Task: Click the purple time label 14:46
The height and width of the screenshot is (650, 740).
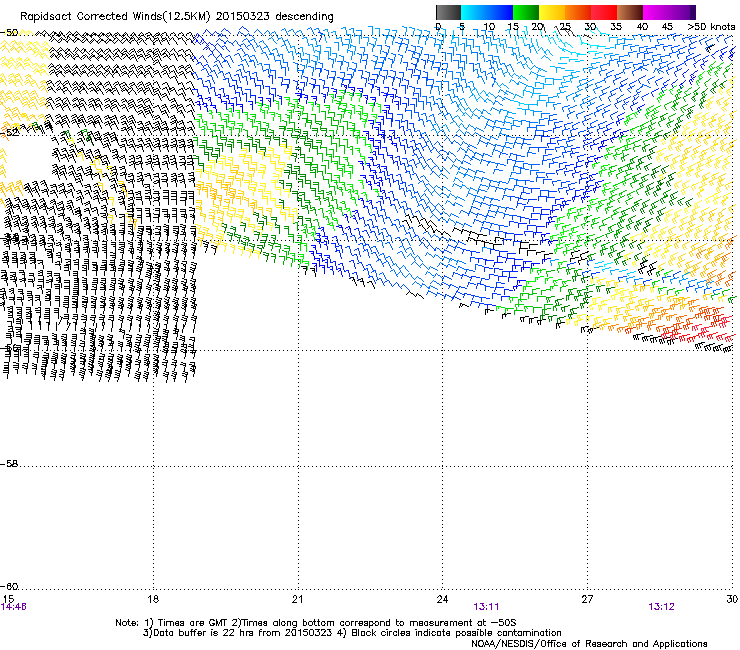Action: 14,607
